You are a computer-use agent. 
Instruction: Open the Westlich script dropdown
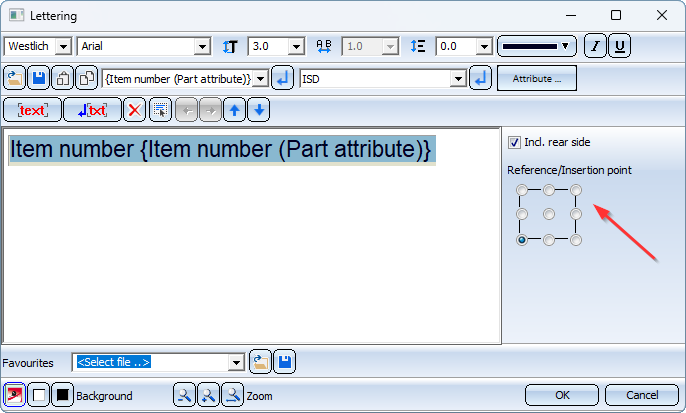63,46
